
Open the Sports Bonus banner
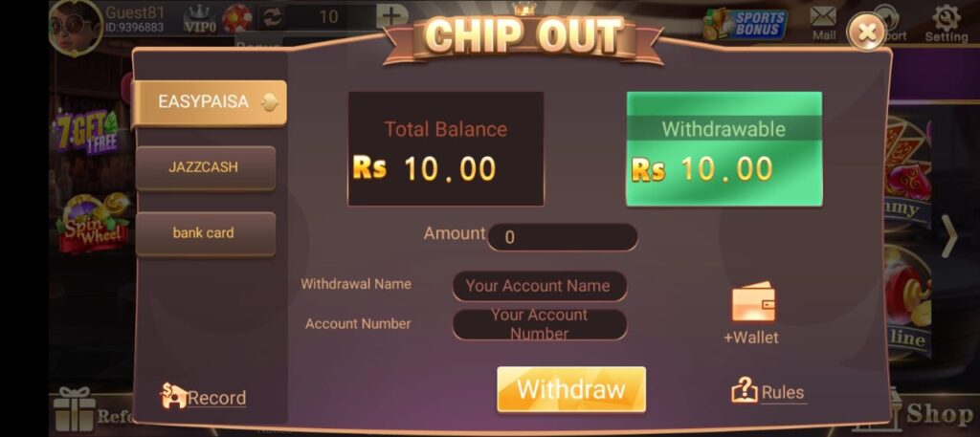(745, 24)
